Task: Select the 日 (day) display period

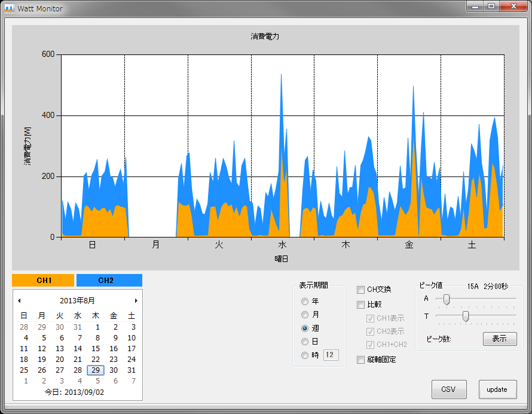Action: click(x=305, y=342)
